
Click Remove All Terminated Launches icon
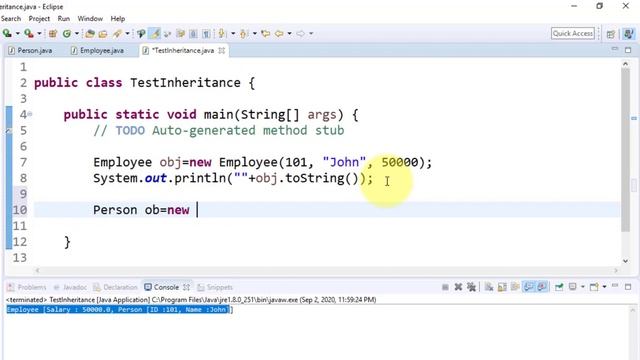pyautogui.click(x=471, y=287)
